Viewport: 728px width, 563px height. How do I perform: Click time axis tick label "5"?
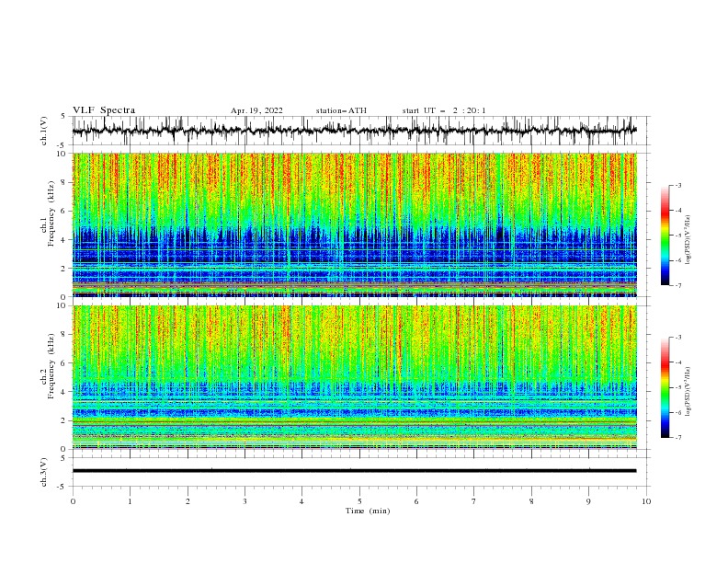pos(359,501)
